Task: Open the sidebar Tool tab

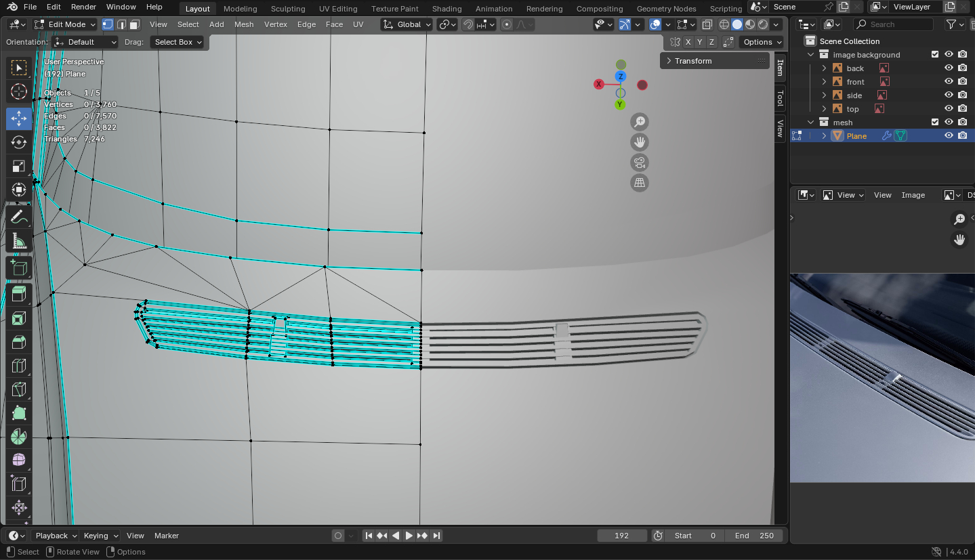Action: [x=781, y=98]
